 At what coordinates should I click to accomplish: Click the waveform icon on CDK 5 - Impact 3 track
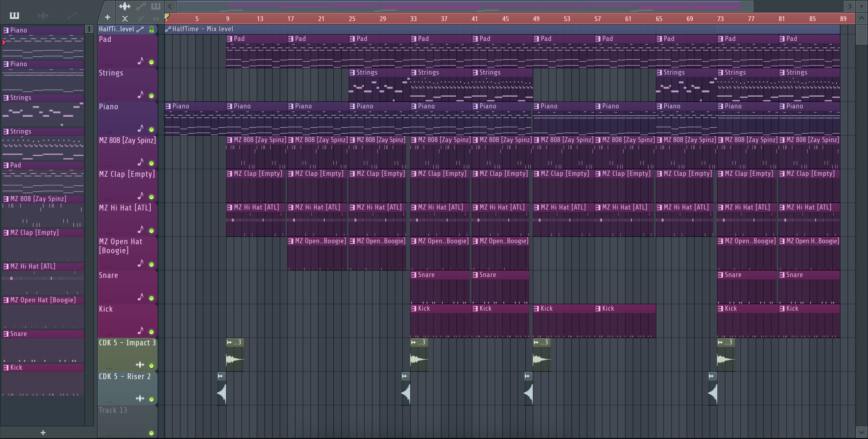(x=140, y=365)
